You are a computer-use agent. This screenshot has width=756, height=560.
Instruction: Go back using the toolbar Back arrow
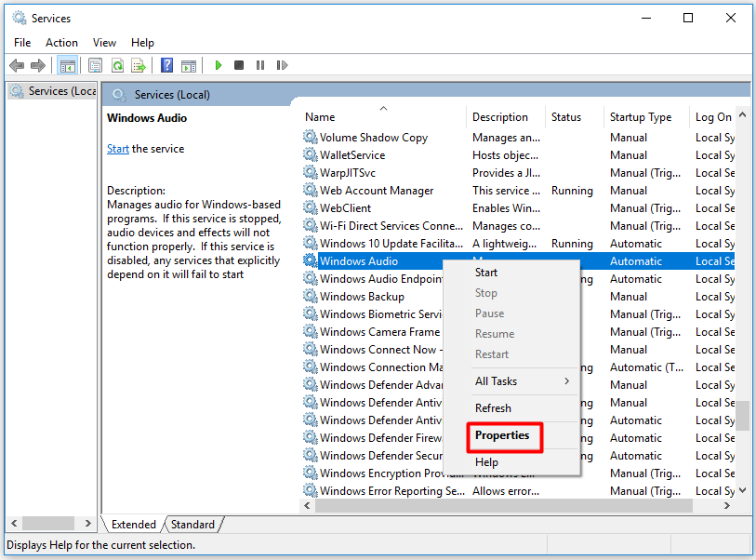click(17, 65)
